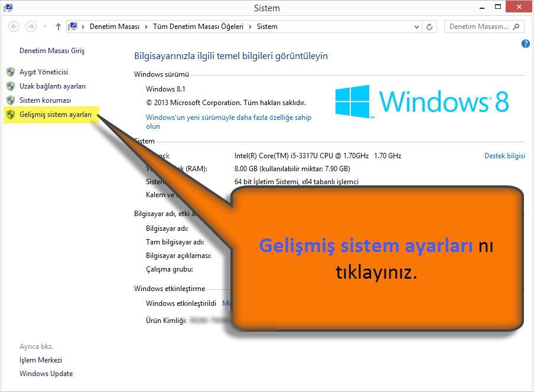Click the 8.00 GB RAM value
Screen dimensions: 534x392
[x=292, y=169]
